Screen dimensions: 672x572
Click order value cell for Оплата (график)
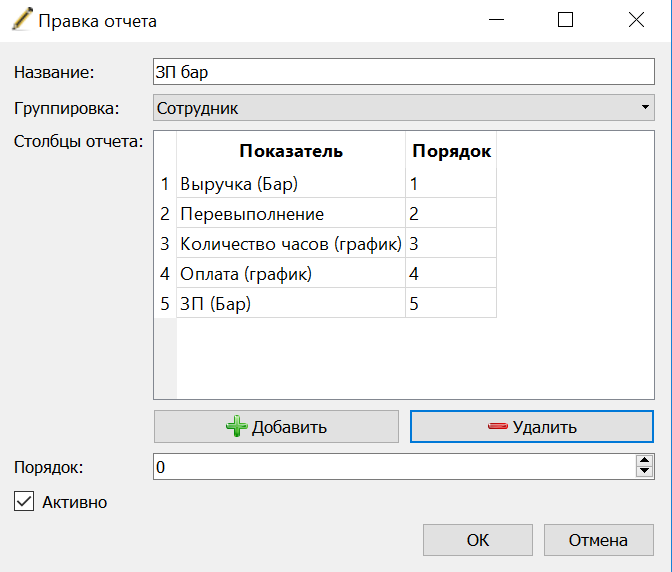[x=451, y=273]
